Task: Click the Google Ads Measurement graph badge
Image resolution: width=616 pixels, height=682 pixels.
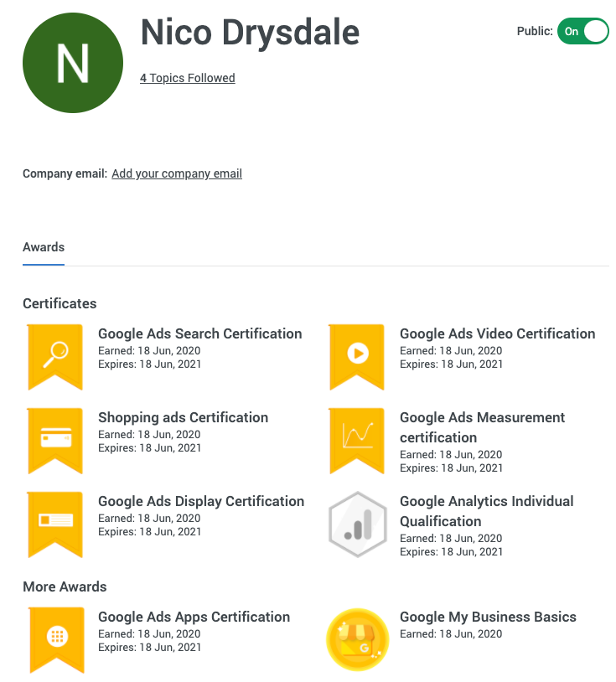Action: (357, 441)
